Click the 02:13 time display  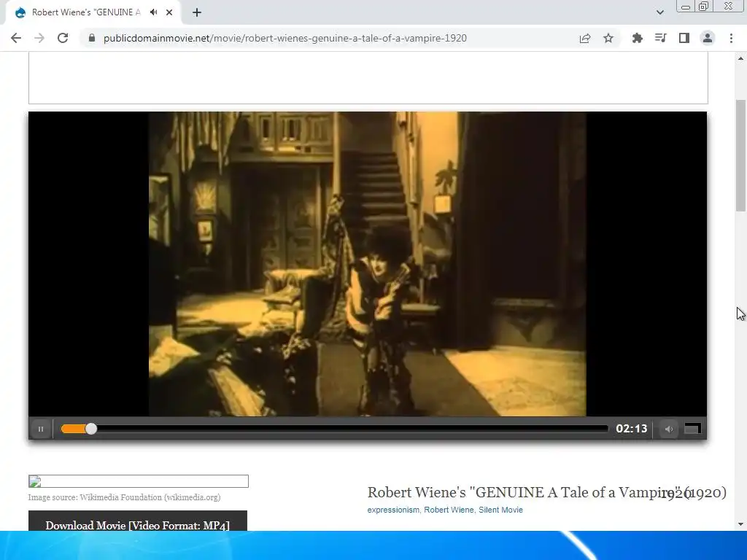point(631,429)
